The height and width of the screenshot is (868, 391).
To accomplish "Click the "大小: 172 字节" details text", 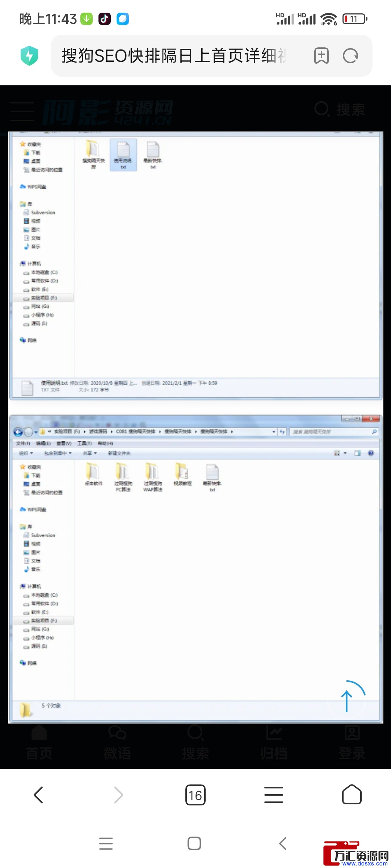I will pyautogui.click(x=93, y=390).
